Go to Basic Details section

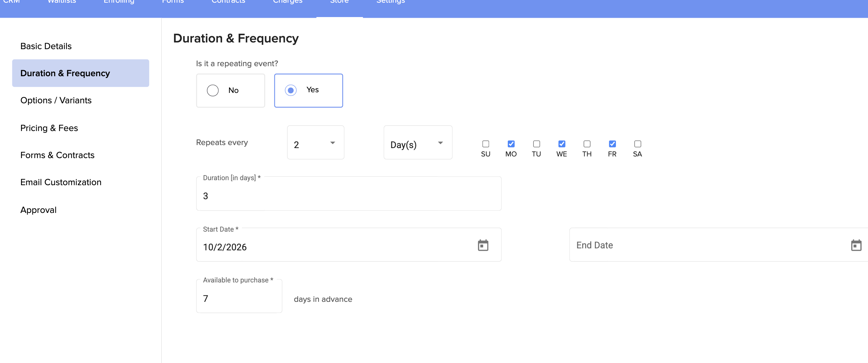[46, 46]
